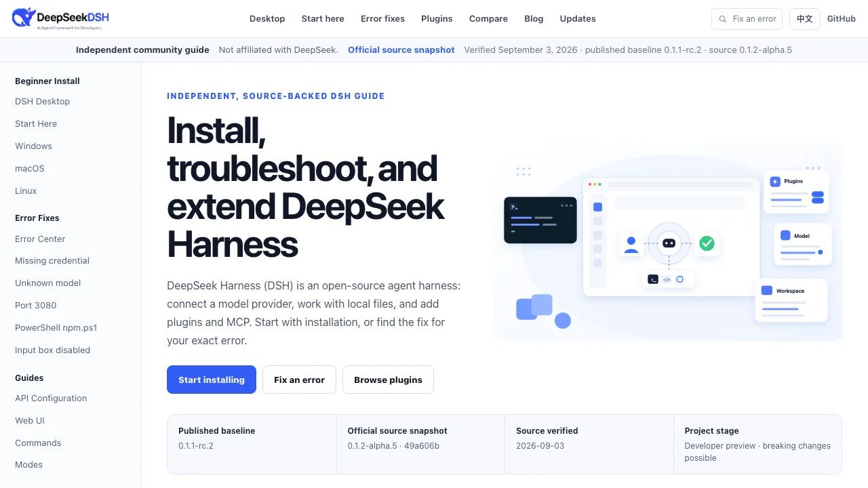868x488 pixels.
Task: Click the Fix an error button below the intro
Action: (299, 380)
